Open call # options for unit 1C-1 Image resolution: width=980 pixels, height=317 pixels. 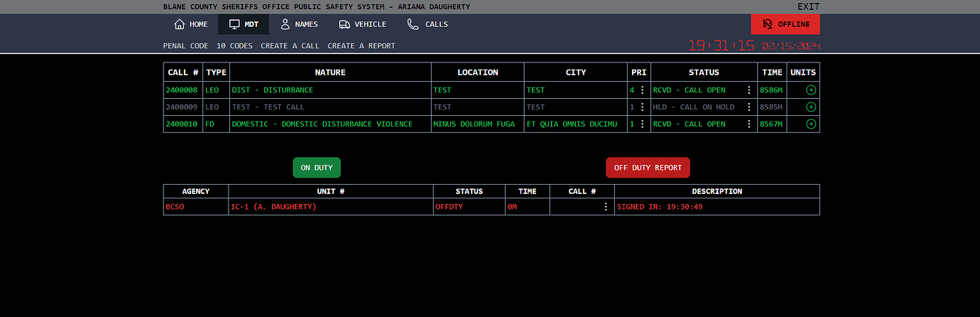pos(606,207)
